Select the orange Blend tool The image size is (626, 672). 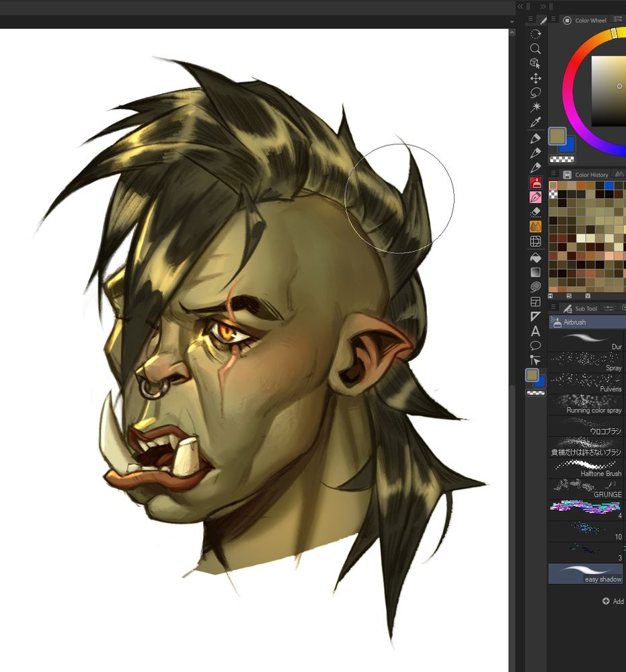(x=535, y=226)
